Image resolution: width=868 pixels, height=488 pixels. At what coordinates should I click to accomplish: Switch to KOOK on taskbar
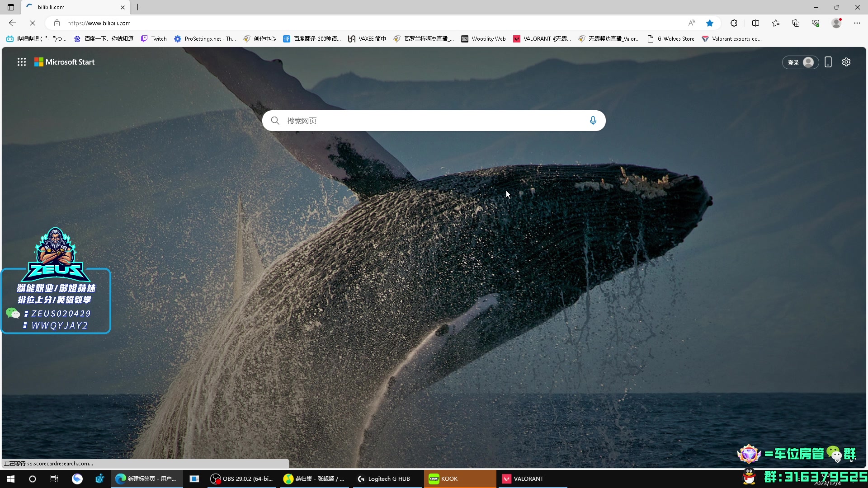click(460, 479)
